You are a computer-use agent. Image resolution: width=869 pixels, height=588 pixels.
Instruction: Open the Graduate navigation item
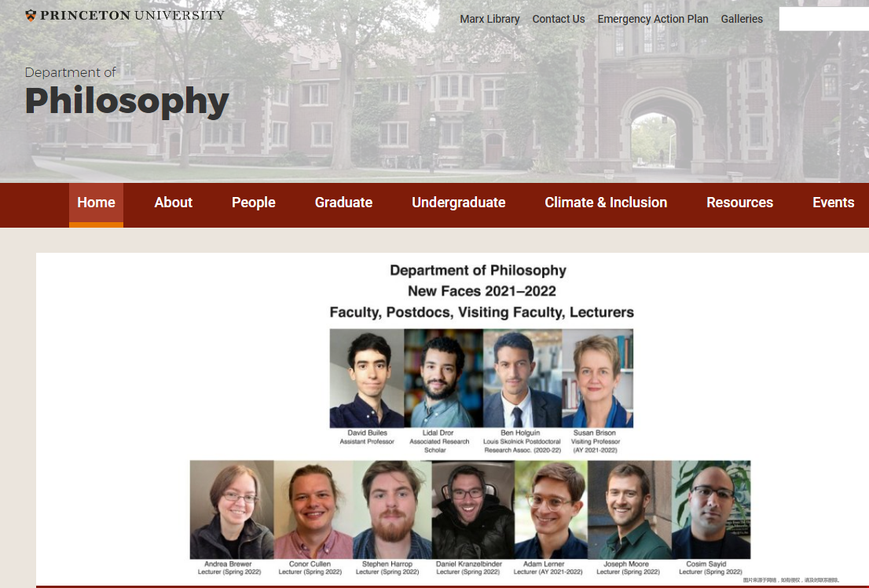[343, 203]
